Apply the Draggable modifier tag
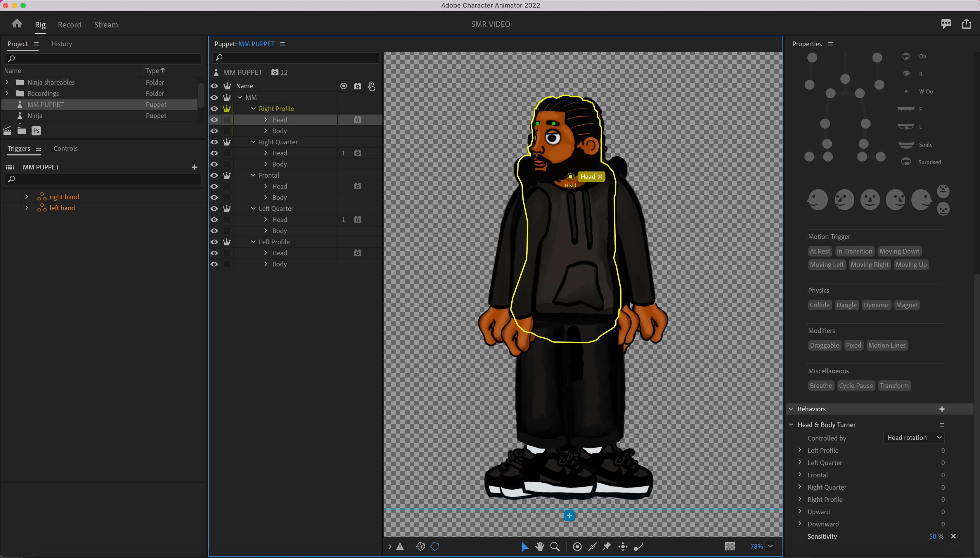This screenshot has height=558, width=980. click(824, 345)
